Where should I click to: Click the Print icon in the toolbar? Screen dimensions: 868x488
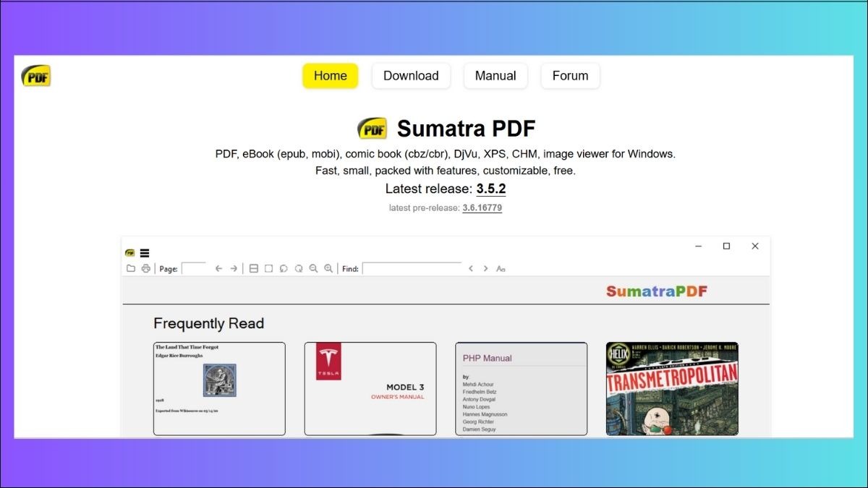[145, 268]
